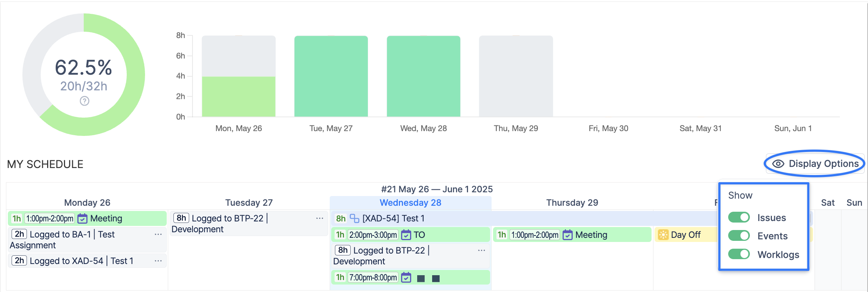Click the calendar icon on Thursday's Meeting event
Viewport: 868px width, 292px height.
567,235
